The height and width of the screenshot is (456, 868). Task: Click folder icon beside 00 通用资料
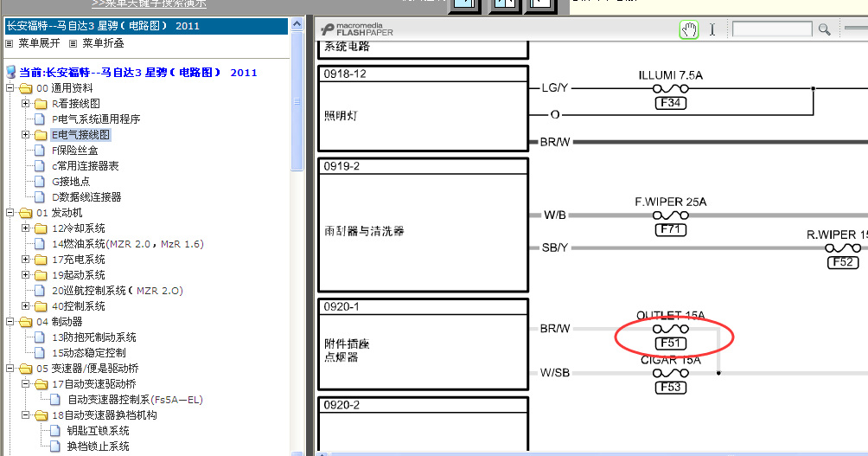(25, 88)
